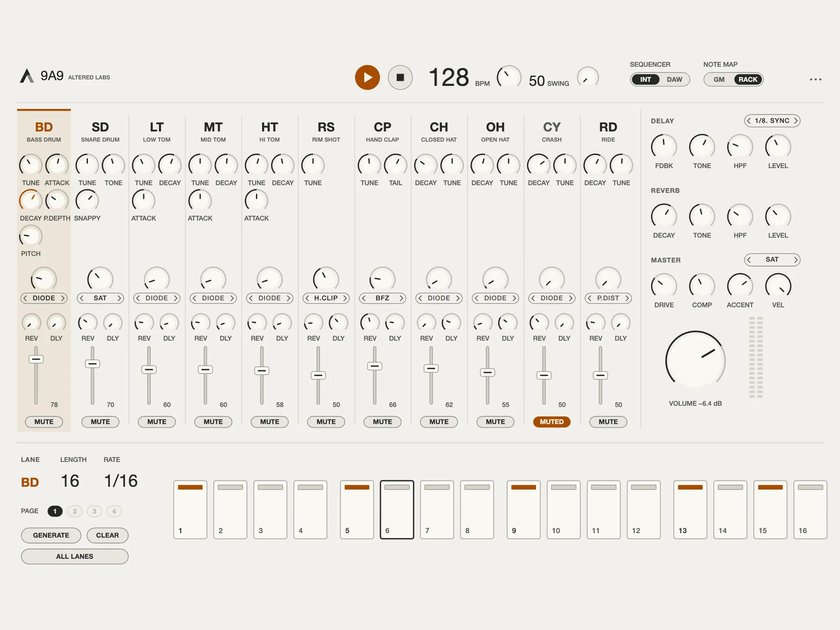Next distortion type after RD P.DIST
840x630 pixels.
pos(627,298)
